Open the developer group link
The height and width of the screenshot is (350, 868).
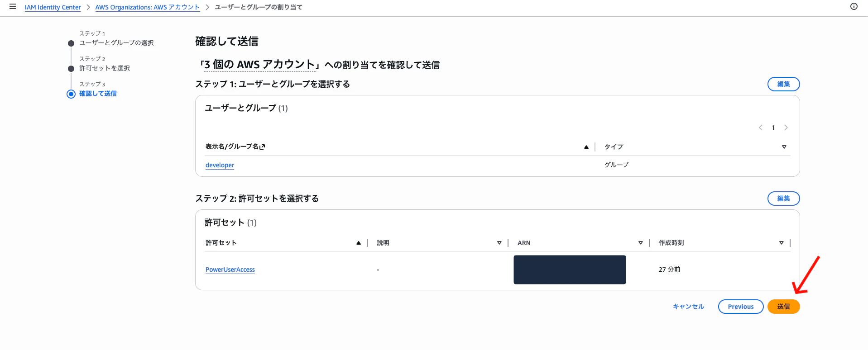pyautogui.click(x=220, y=165)
